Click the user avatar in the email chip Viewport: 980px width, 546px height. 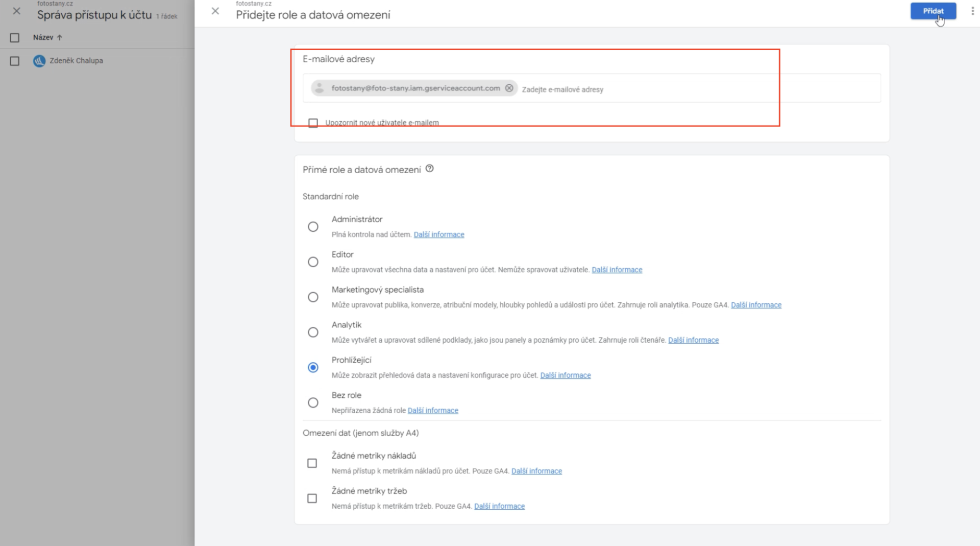[x=319, y=88]
